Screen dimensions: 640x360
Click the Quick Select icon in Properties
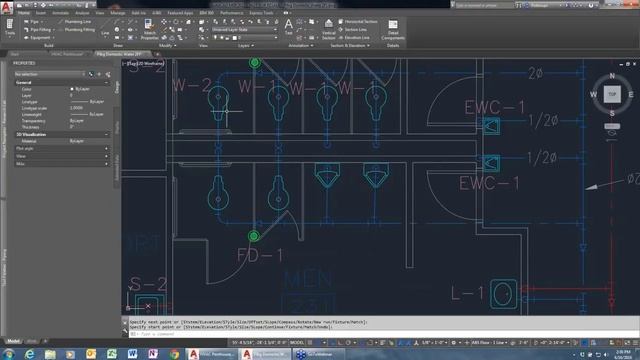pos(108,74)
